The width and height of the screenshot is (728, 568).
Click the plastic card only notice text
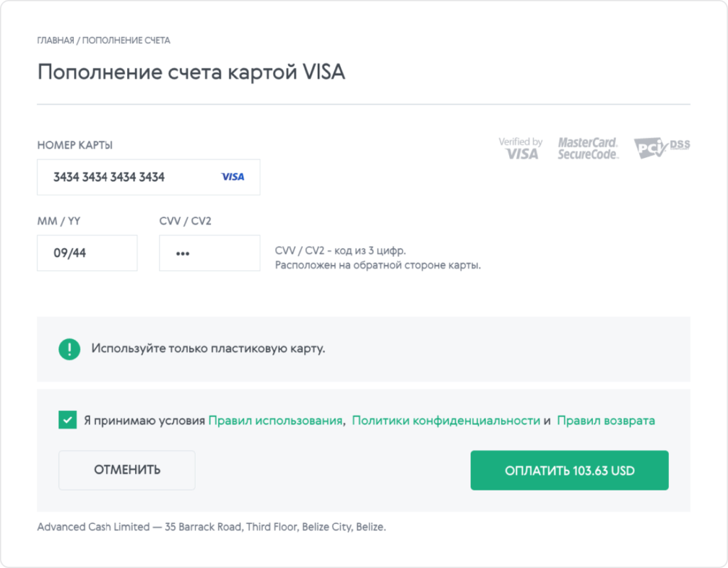(208, 349)
